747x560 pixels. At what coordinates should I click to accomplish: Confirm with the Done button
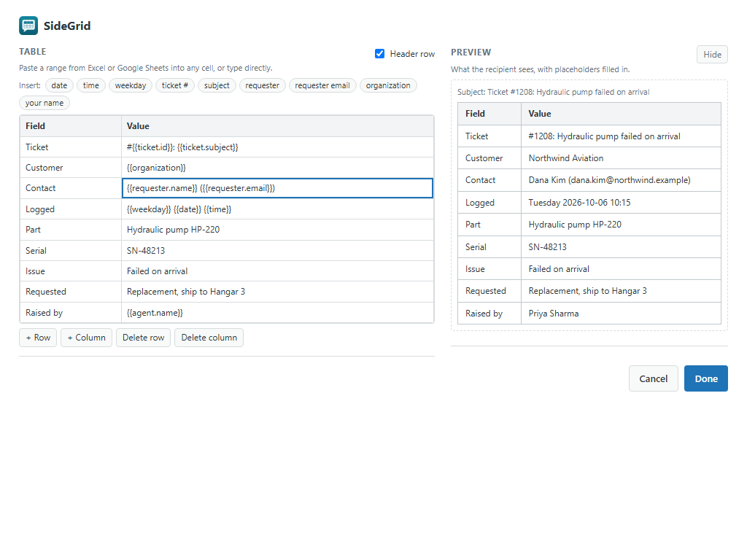pos(706,378)
